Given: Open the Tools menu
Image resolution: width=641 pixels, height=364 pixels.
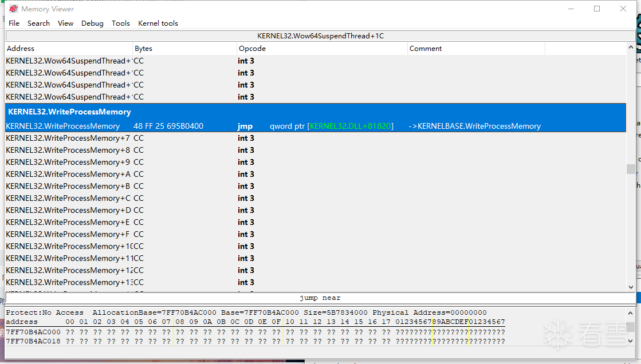Looking at the screenshot, I should tap(121, 23).
